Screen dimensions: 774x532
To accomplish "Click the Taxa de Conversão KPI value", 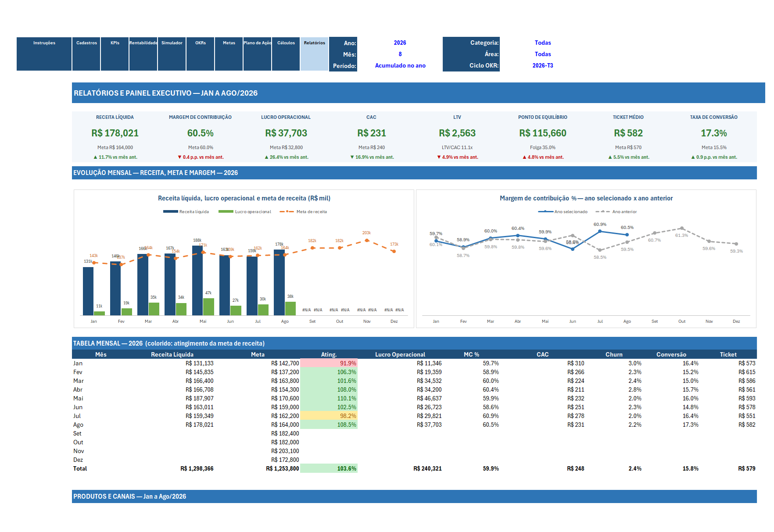I will tap(714, 133).
